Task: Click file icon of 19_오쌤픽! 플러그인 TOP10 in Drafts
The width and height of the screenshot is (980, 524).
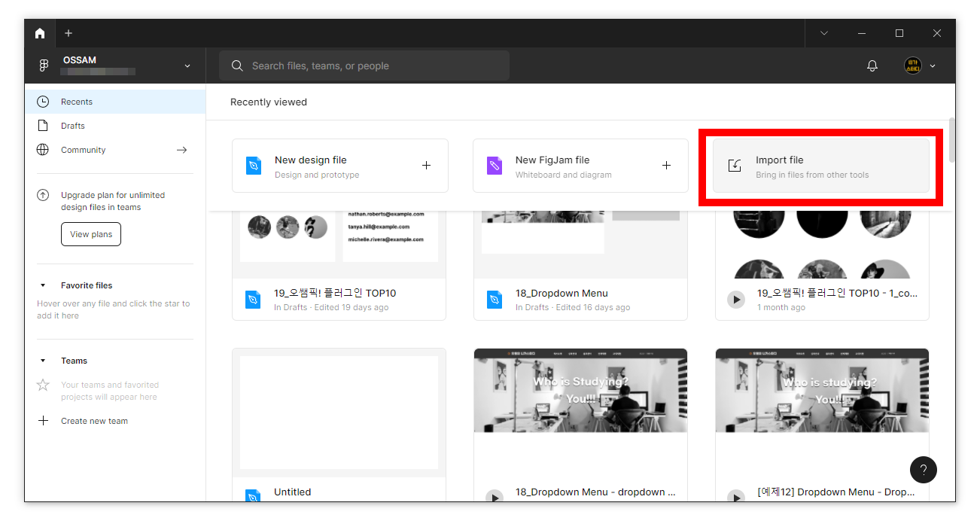Action: (x=253, y=300)
